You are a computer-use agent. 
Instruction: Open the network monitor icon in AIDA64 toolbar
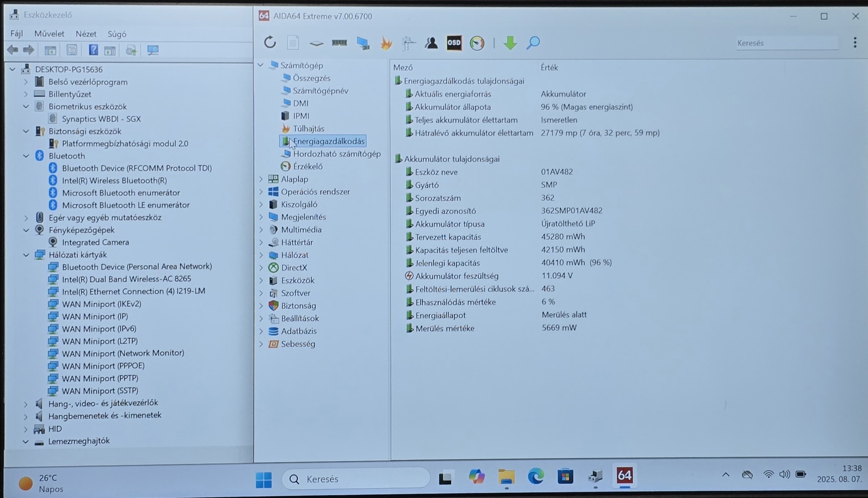click(363, 43)
